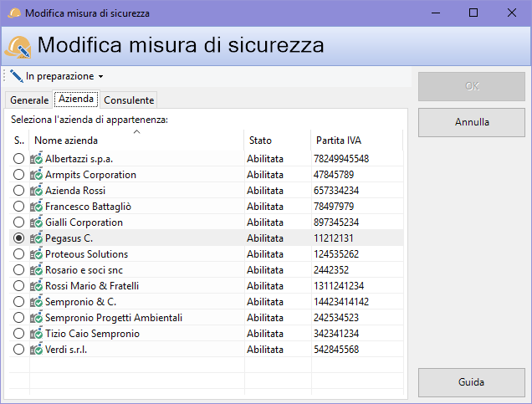
Task: Click Partita IVA value 542845568
Action: tap(336, 350)
